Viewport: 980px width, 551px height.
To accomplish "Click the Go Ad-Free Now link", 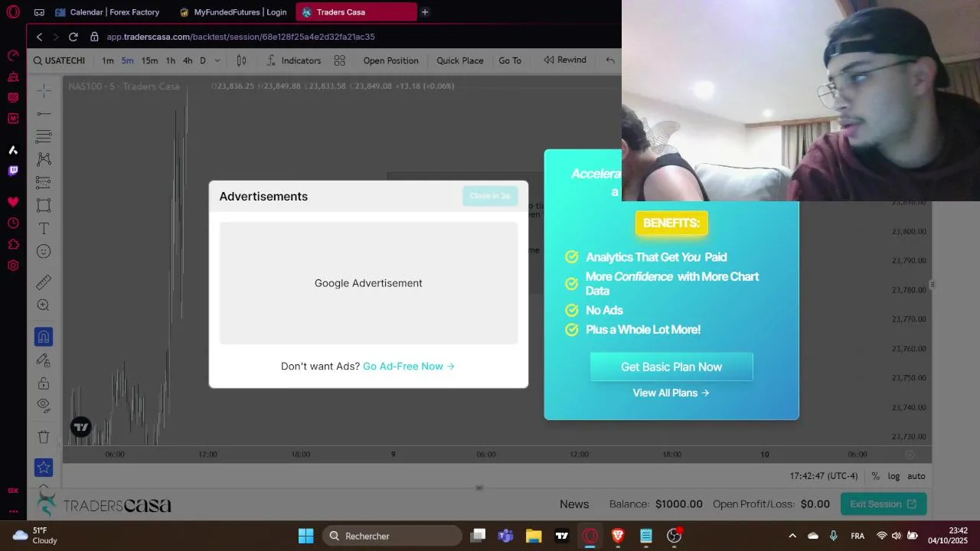I will (x=409, y=366).
